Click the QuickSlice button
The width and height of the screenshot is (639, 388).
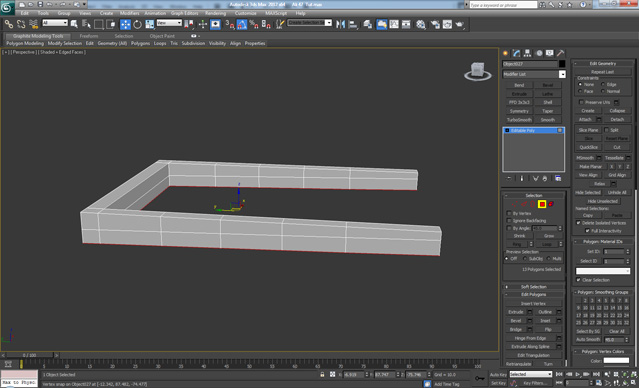[x=588, y=147]
